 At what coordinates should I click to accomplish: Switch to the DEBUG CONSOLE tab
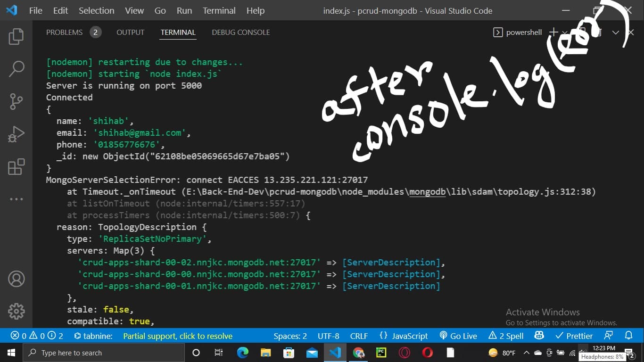point(240,32)
